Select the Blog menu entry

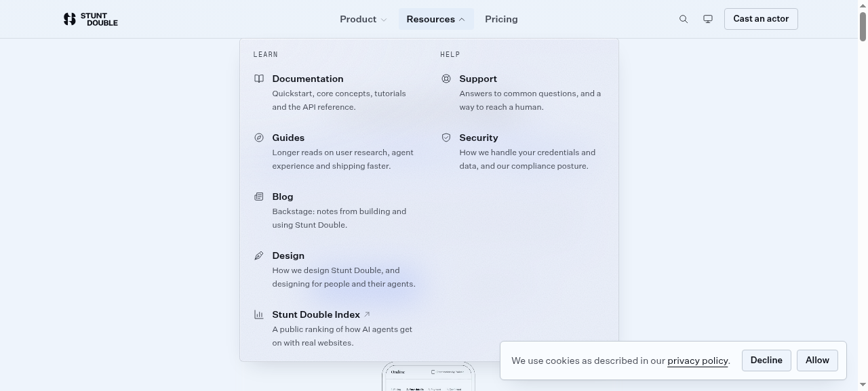click(x=283, y=197)
